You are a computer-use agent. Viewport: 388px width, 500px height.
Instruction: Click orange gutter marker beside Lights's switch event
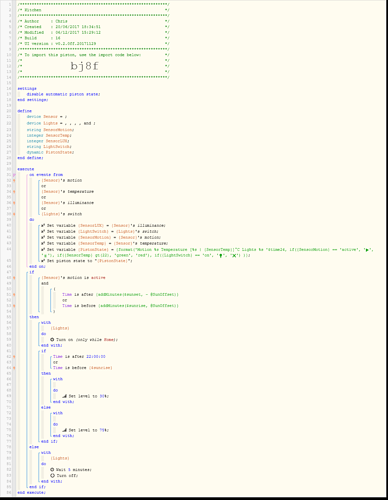(14, 214)
